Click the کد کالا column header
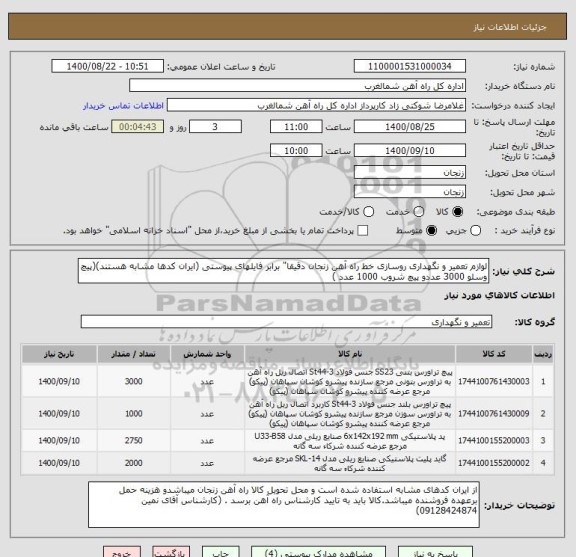This screenshot has height=557, width=576. click(x=494, y=354)
